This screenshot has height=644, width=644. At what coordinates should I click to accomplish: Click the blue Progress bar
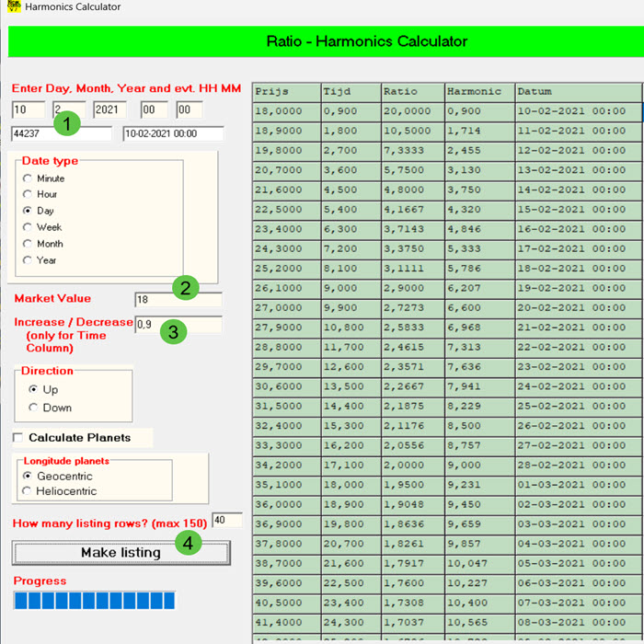pos(94,601)
